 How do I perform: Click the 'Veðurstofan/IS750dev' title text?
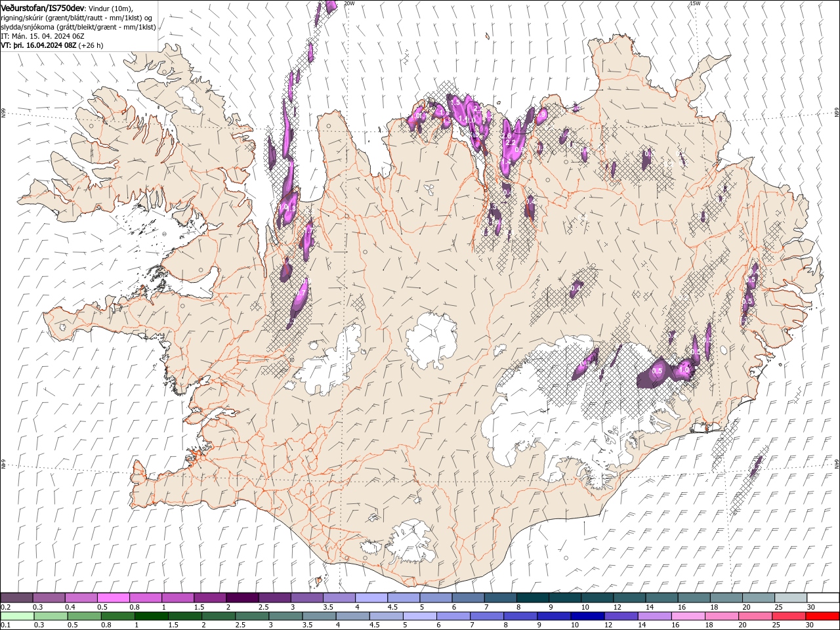(43, 7)
